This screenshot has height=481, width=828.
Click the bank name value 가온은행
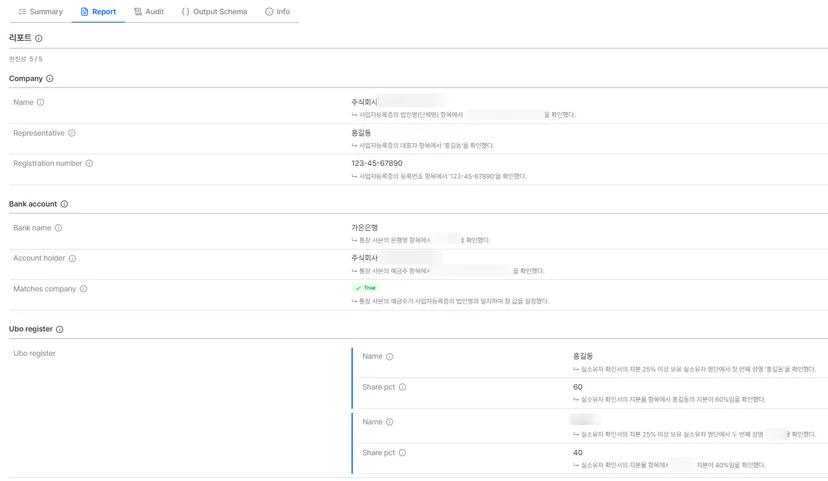click(364, 228)
